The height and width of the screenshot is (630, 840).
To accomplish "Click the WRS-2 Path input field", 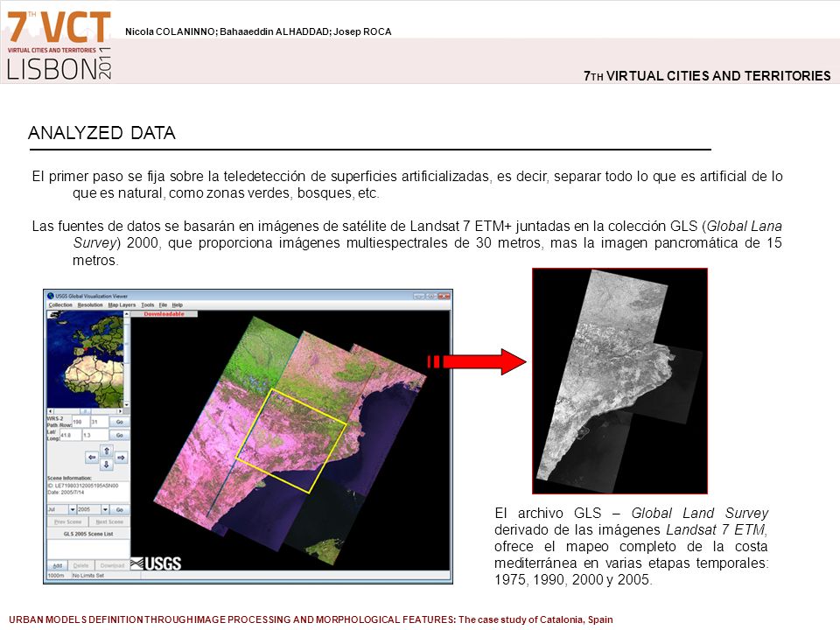I will (80, 422).
